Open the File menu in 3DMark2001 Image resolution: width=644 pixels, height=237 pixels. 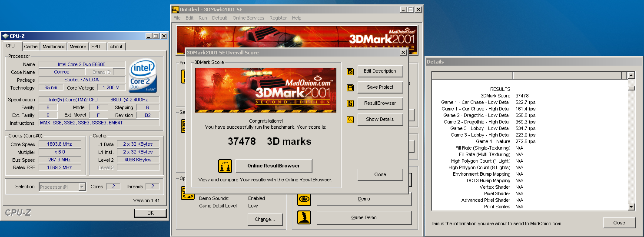click(177, 18)
